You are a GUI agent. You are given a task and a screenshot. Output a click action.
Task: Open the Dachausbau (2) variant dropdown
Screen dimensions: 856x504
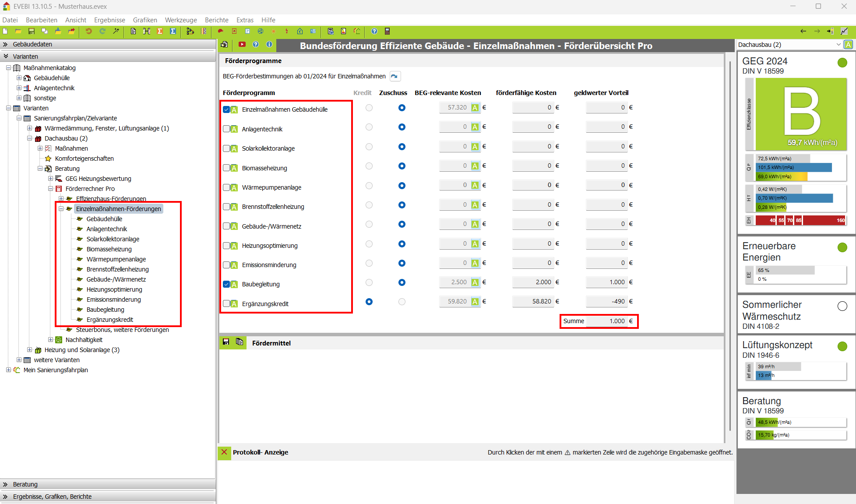click(838, 45)
